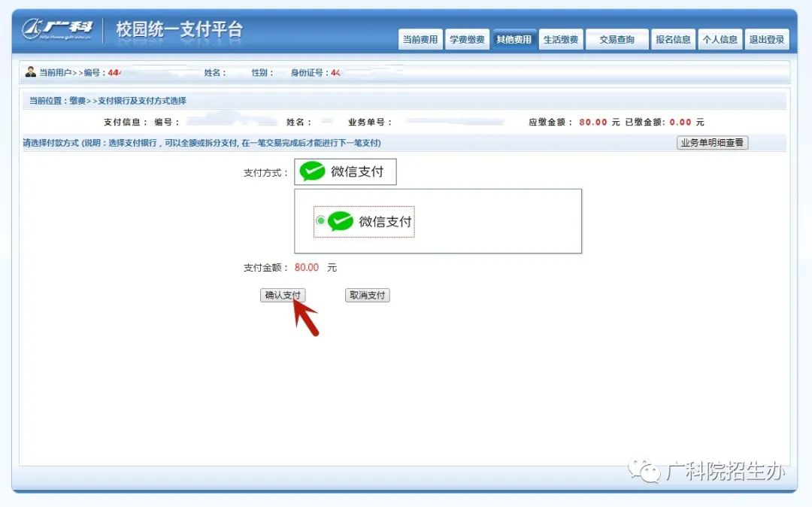Click the 校园统一支付平台 title

[179, 29]
